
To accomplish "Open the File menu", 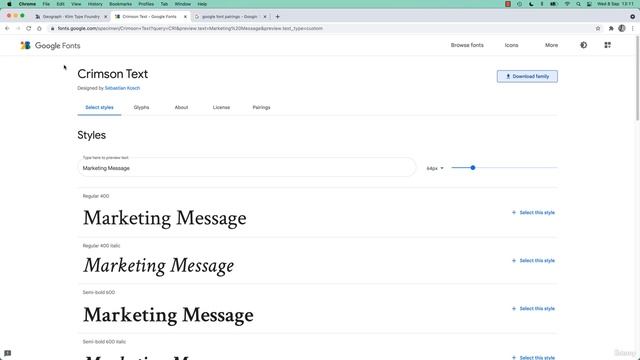I will 46,4.
